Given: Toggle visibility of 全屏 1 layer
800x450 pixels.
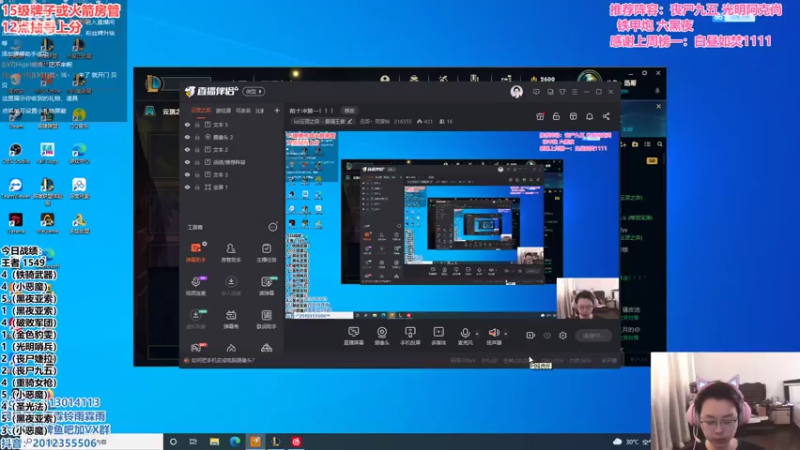Looking at the screenshot, I should [x=187, y=187].
